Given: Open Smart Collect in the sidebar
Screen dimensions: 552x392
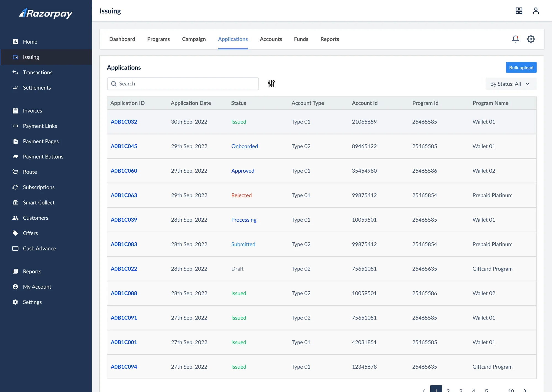Looking at the screenshot, I should pos(39,202).
